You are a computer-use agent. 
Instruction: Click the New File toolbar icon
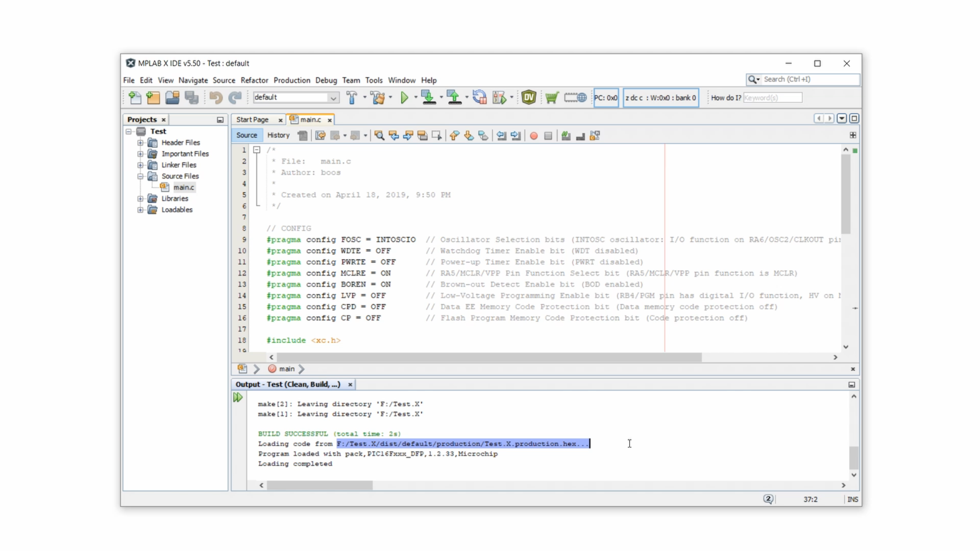(135, 98)
